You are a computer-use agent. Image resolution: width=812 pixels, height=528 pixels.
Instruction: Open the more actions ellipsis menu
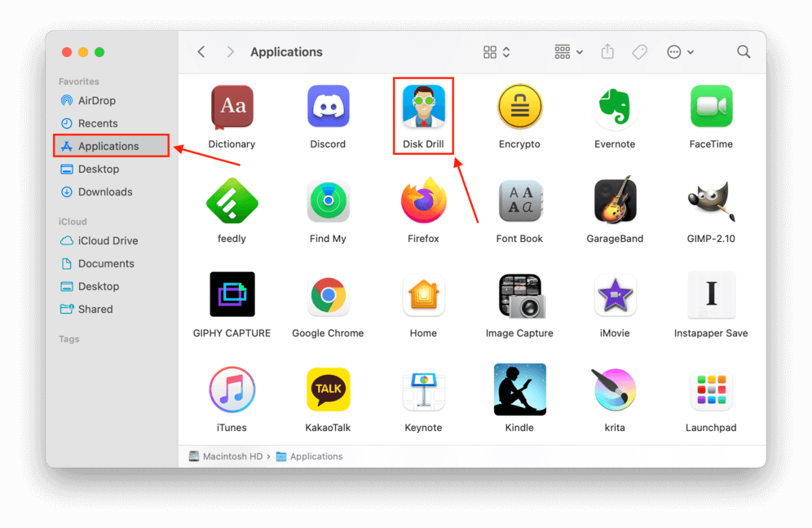680,52
